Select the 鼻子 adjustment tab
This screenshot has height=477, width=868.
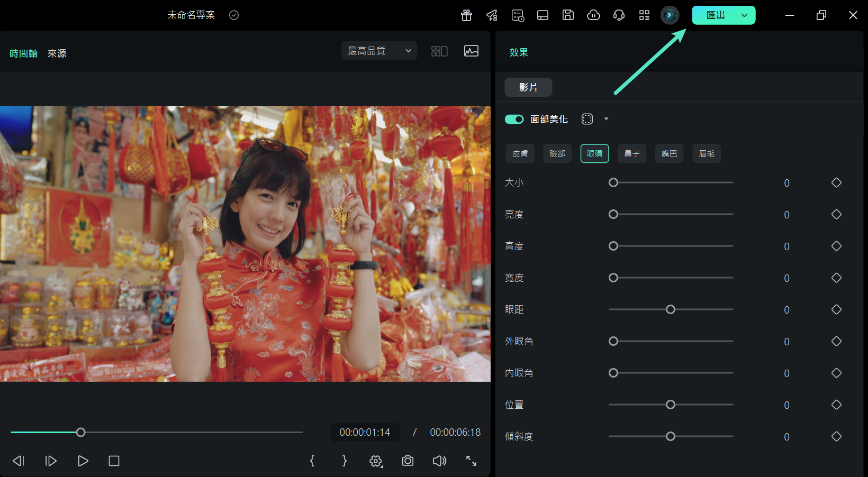632,153
